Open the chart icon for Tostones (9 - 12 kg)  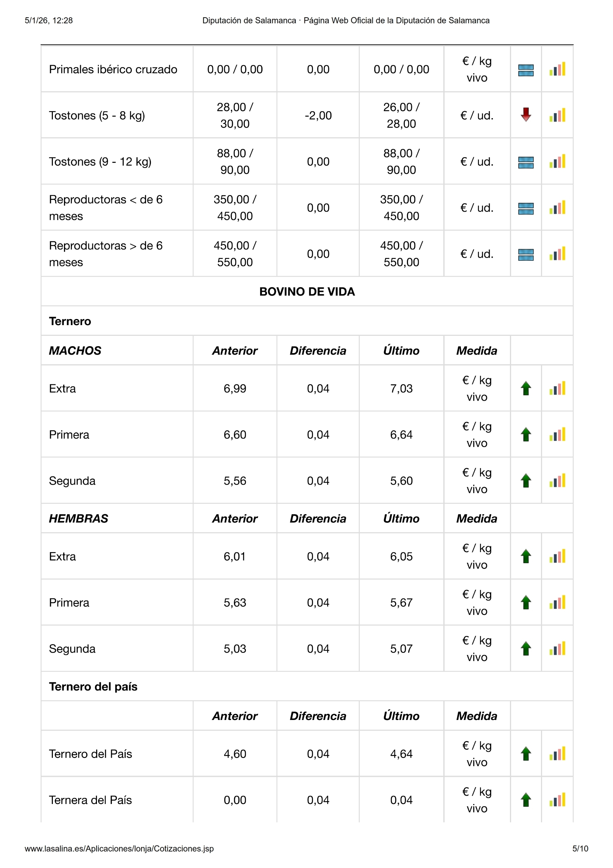click(x=557, y=161)
